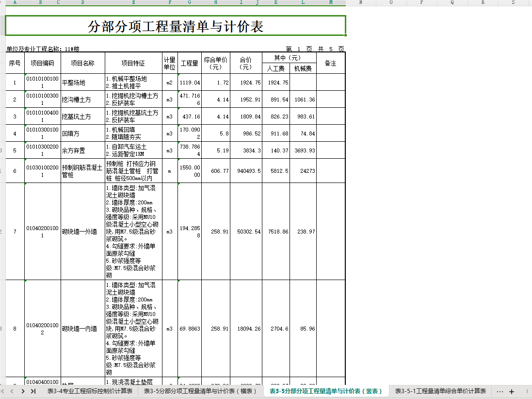Select column R header
The image size is (532, 399).
click(x=483, y=2)
